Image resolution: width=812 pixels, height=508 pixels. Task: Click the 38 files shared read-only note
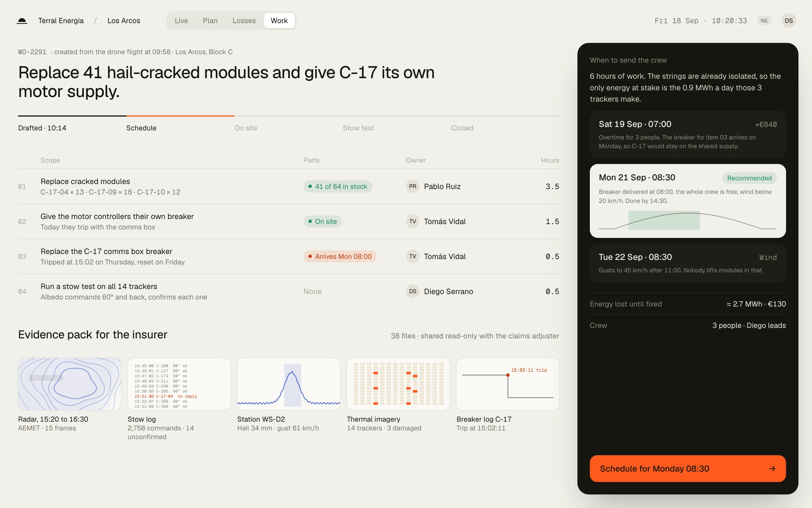pyautogui.click(x=475, y=336)
